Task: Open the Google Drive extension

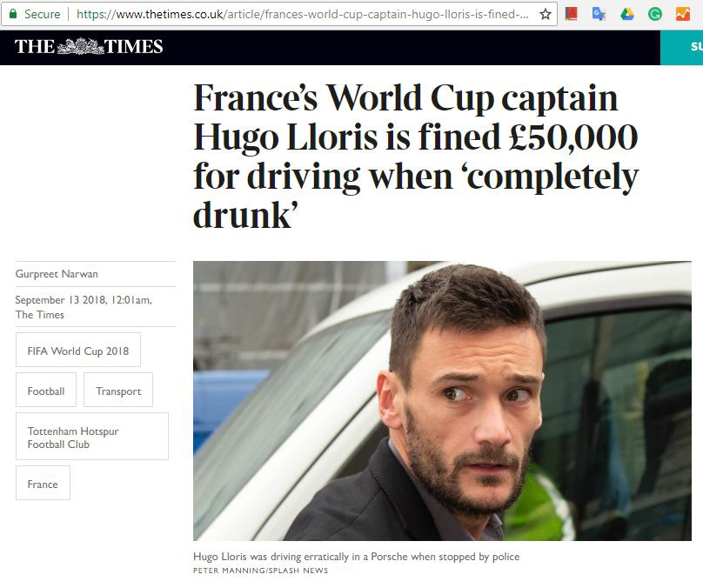Action: pos(626,14)
